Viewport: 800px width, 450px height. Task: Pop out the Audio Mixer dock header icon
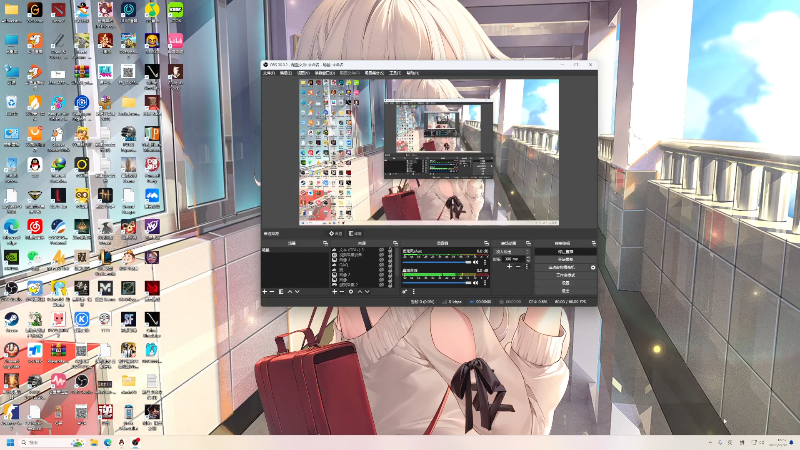(486, 243)
